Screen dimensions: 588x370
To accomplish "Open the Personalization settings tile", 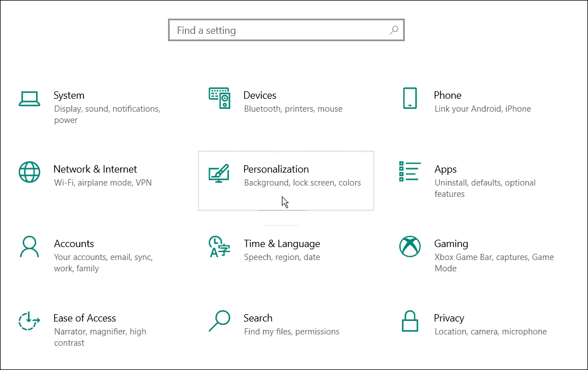I will click(286, 180).
